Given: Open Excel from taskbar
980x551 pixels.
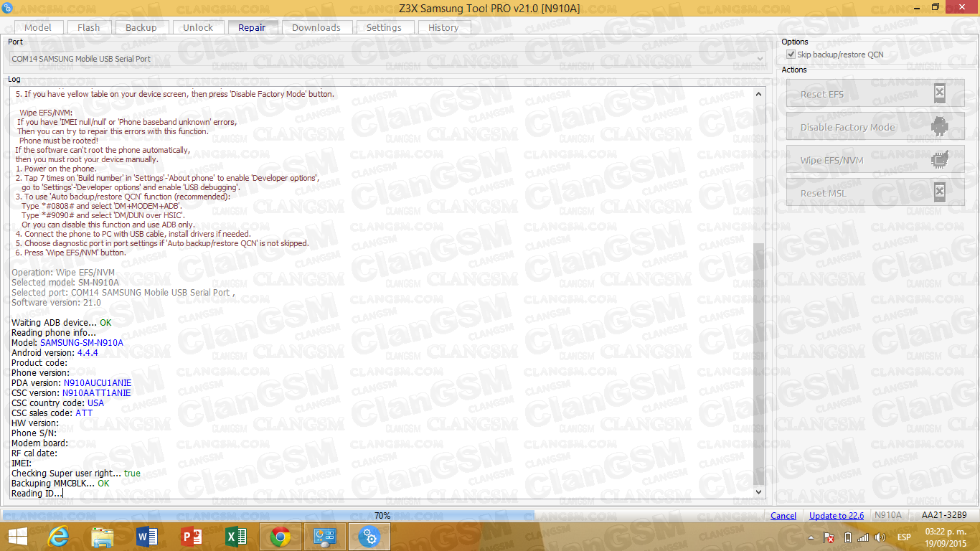Looking at the screenshot, I should click(x=236, y=537).
